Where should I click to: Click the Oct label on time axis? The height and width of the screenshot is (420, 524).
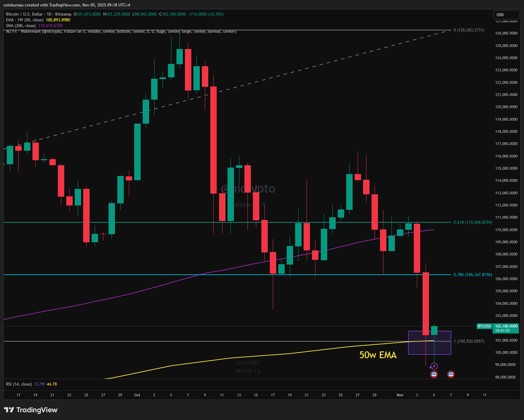[137, 395]
